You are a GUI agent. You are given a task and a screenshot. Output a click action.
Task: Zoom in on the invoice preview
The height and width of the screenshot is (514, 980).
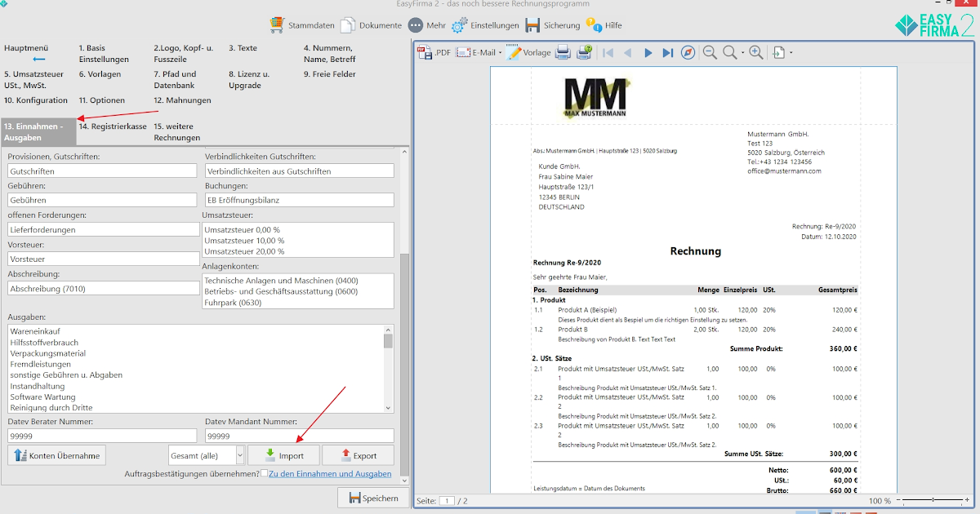[x=756, y=52]
